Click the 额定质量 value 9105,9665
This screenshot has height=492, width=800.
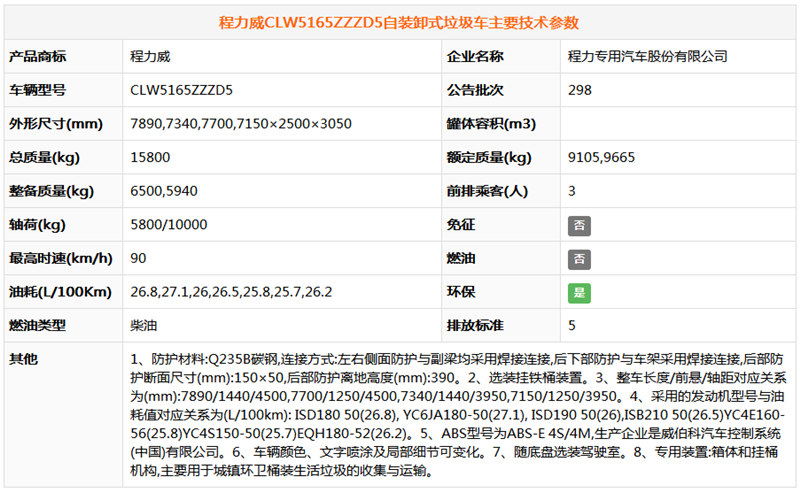(x=601, y=158)
